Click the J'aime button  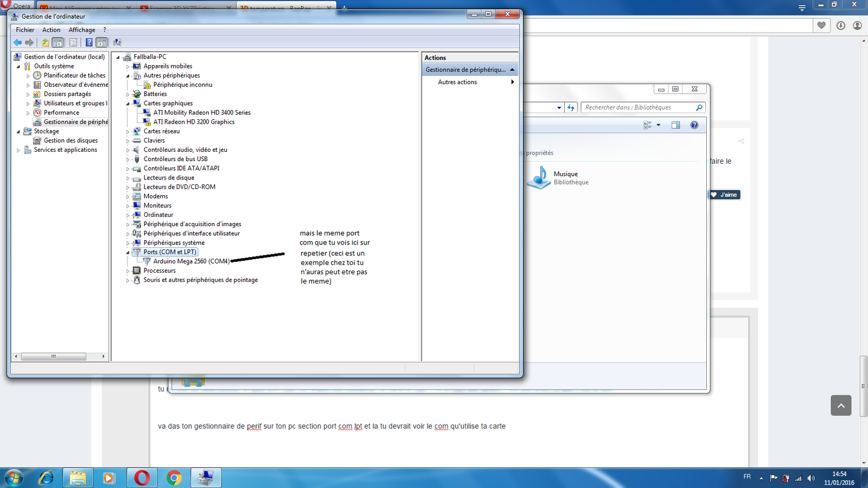[725, 195]
